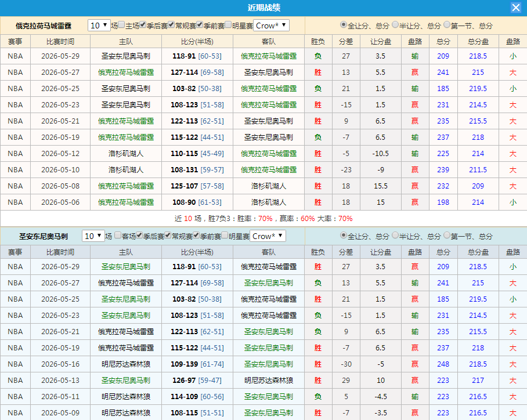Uncheck 季前赛 in the 圣安东尼奥马刺 filter row

(x=196, y=235)
